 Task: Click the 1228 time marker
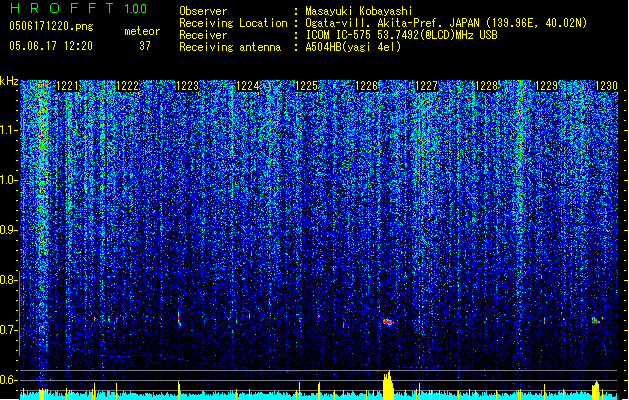(x=487, y=86)
